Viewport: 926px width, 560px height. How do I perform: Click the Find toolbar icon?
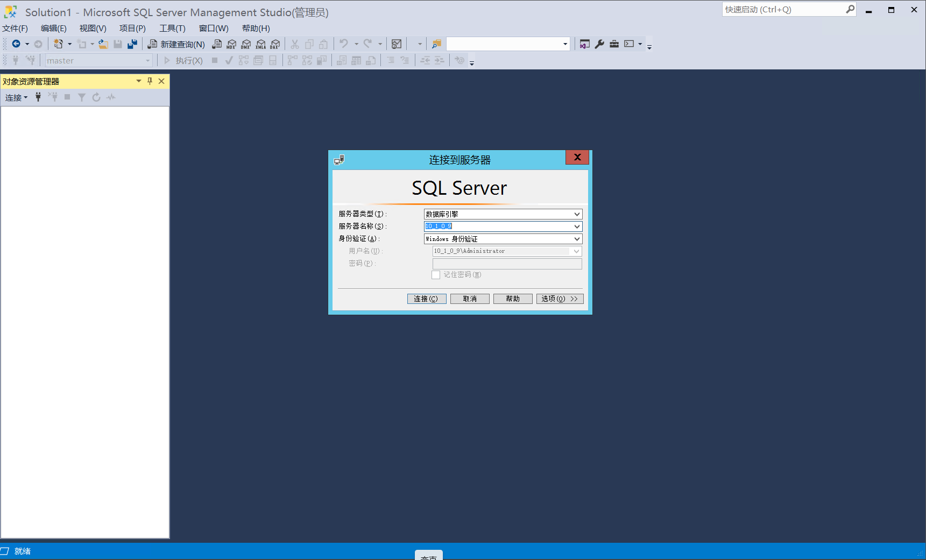[436, 44]
